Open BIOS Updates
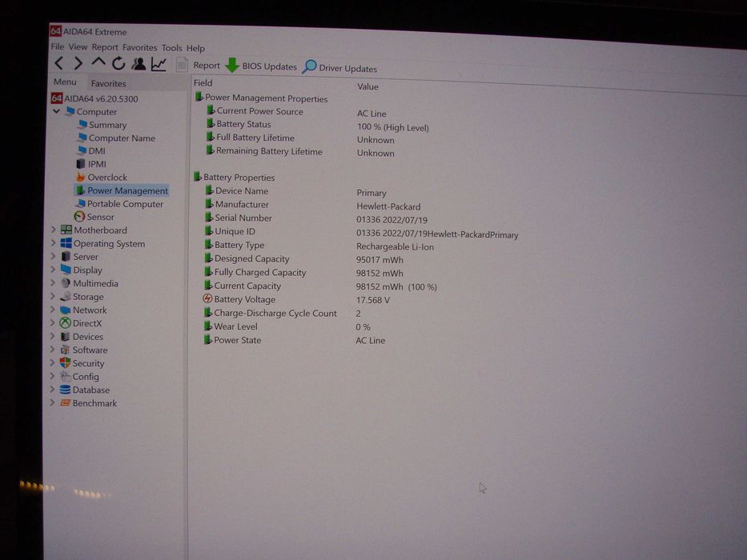 click(261, 66)
